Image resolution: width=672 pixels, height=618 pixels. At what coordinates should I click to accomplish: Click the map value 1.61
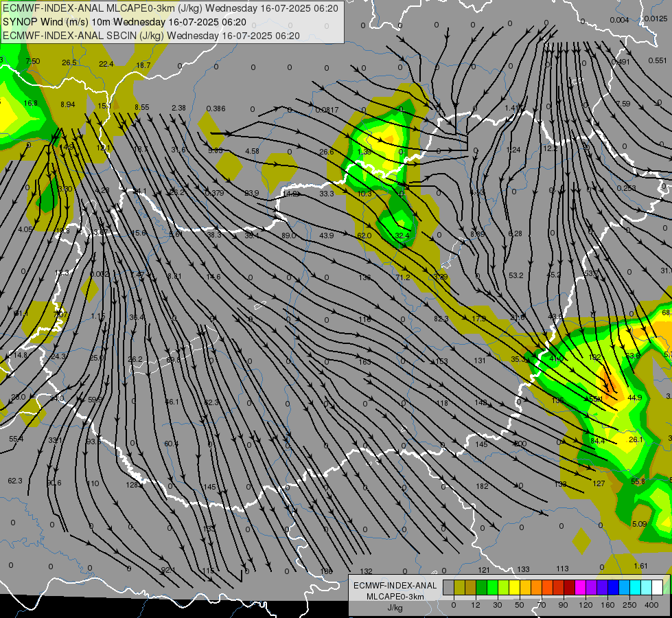(x=640, y=566)
